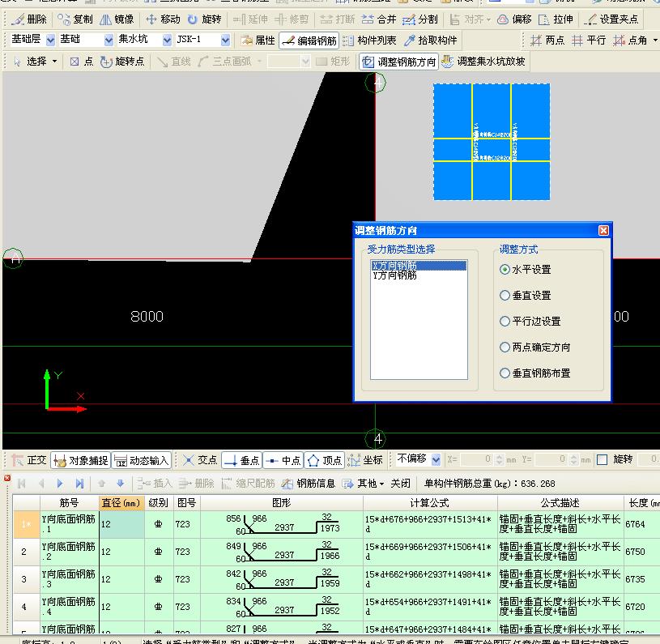Screen dimensions: 660x644
Task: Click X offset value stepper arrows
Action: (499, 459)
